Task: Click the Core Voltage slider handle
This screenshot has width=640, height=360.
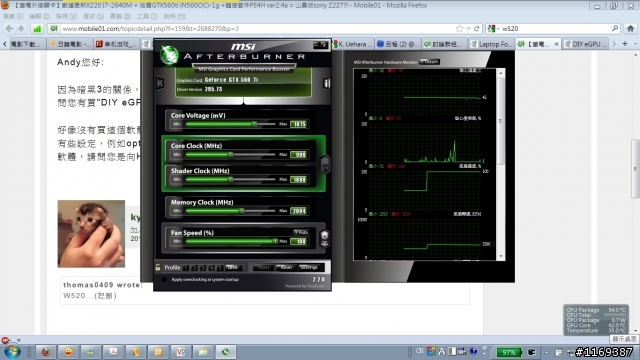Action: (254, 124)
